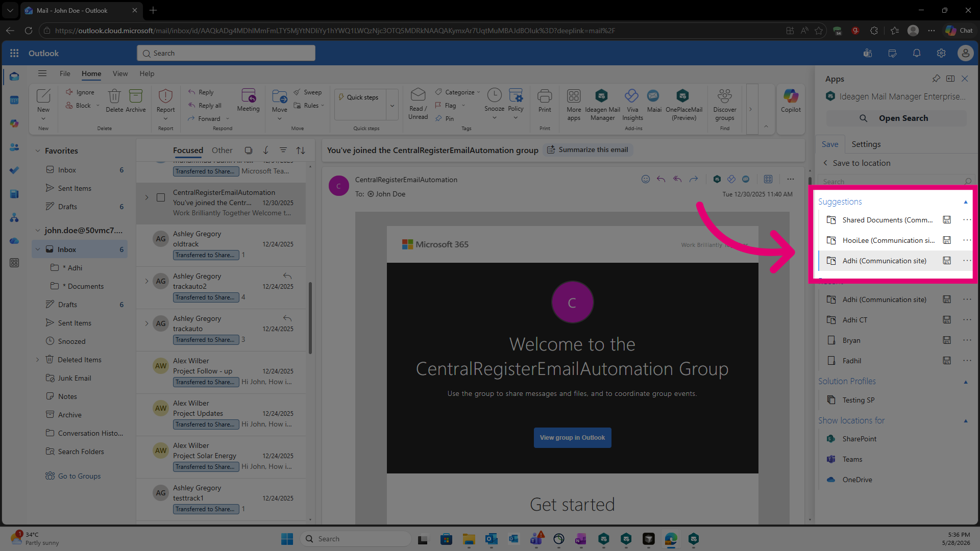Image resolution: width=980 pixels, height=551 pixels.
Task: Collapse the Solution Profiles section
Action: (966, 382)
